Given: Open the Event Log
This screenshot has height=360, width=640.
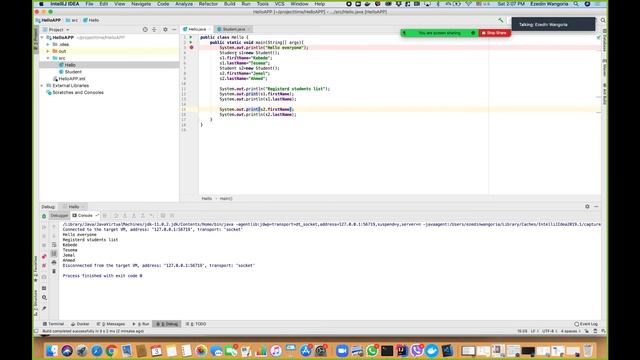Looking at the screenshot, I should 586,324.
